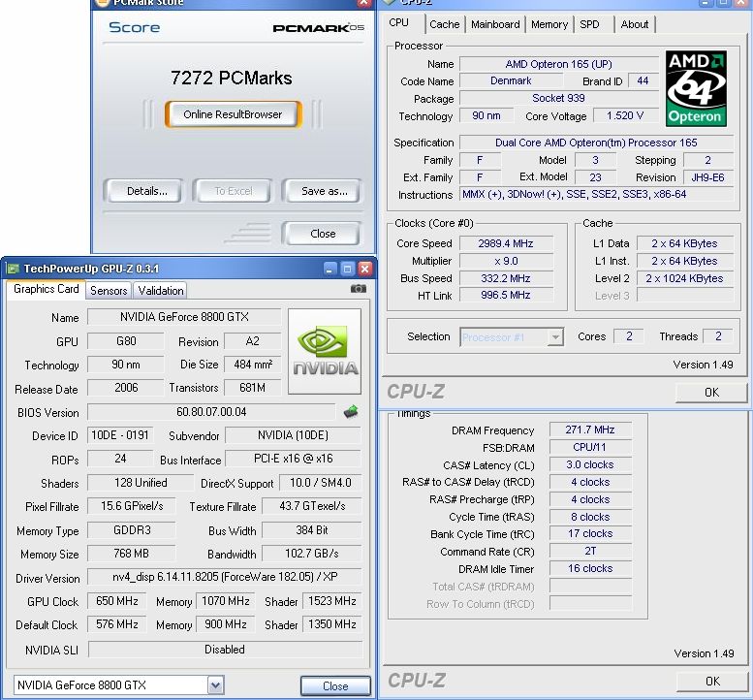The width and height of the screenshot is (753, 700).
Task: Switch to the Validation tab in GPU-Z
Action: click(161, 291)
